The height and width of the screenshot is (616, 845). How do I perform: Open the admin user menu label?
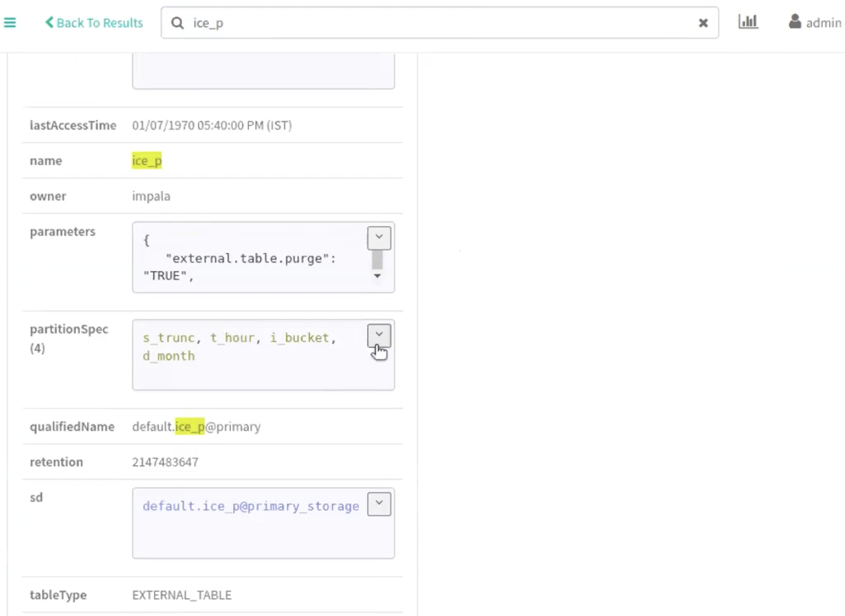[x=823, y=23]
